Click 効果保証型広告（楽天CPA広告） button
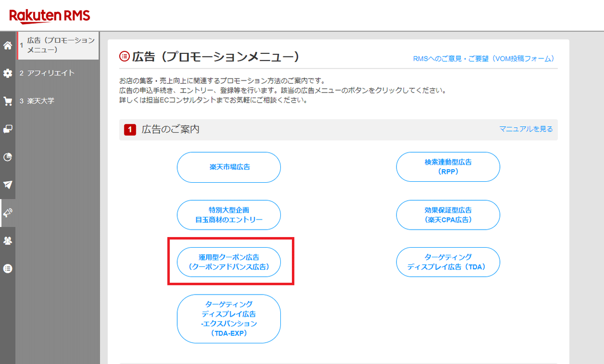604x364 pixels. [x=448, y=215]
